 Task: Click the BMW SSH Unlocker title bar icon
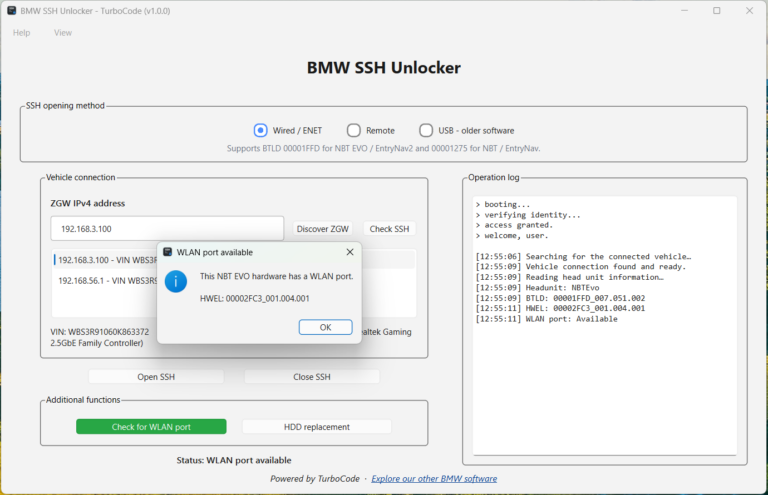(11, 10)
